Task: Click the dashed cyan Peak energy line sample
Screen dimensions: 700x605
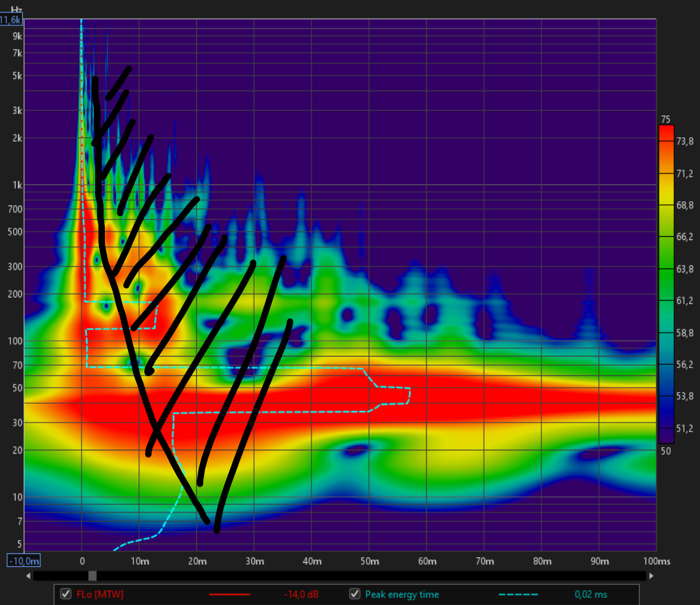Action: click(x=518, y=595)
